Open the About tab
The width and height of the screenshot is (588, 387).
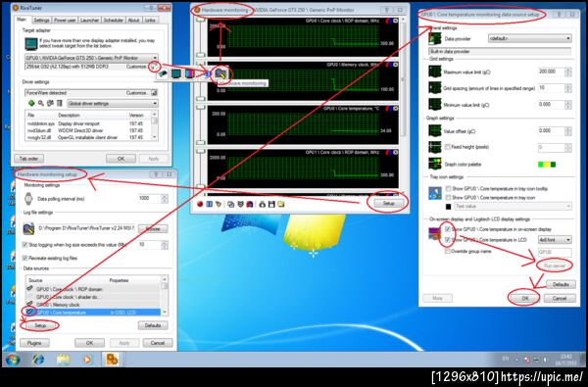[x=134, y=21]
